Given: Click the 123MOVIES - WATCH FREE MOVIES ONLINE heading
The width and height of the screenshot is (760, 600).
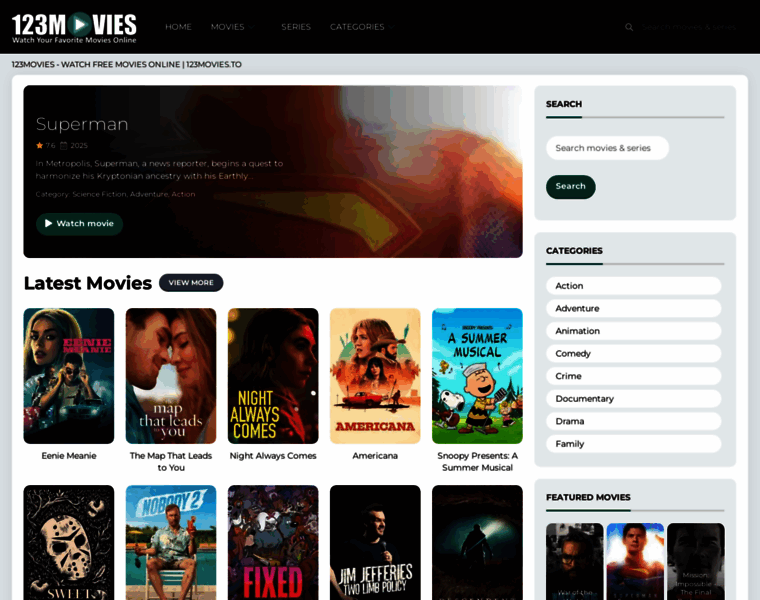Looking at the screenshot, I should click(x=127, y=64).
